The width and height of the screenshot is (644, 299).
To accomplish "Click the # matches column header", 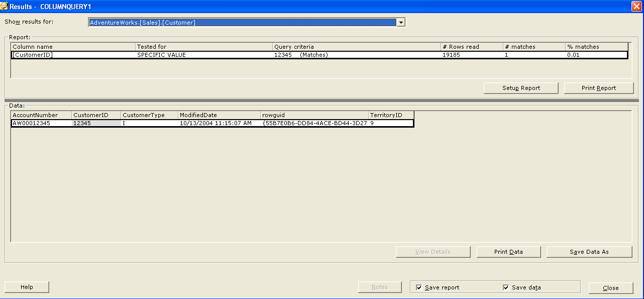I will pyautogui.click(x=534, y=47).
